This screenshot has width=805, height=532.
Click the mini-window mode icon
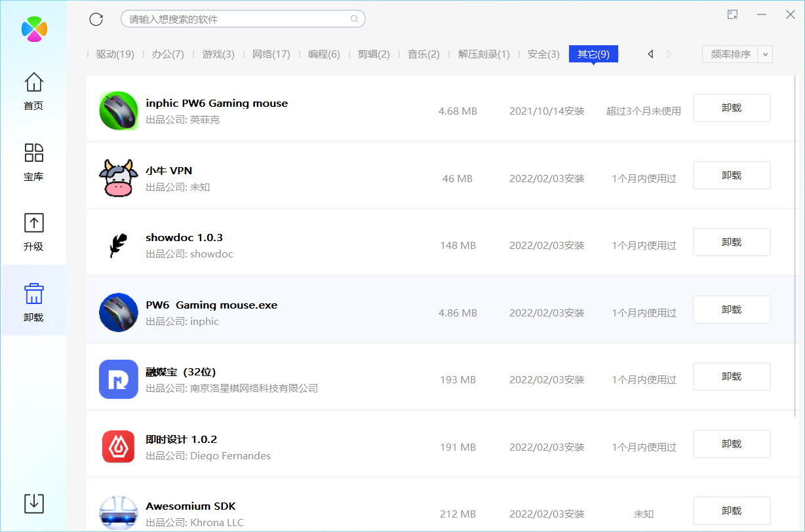733,14
